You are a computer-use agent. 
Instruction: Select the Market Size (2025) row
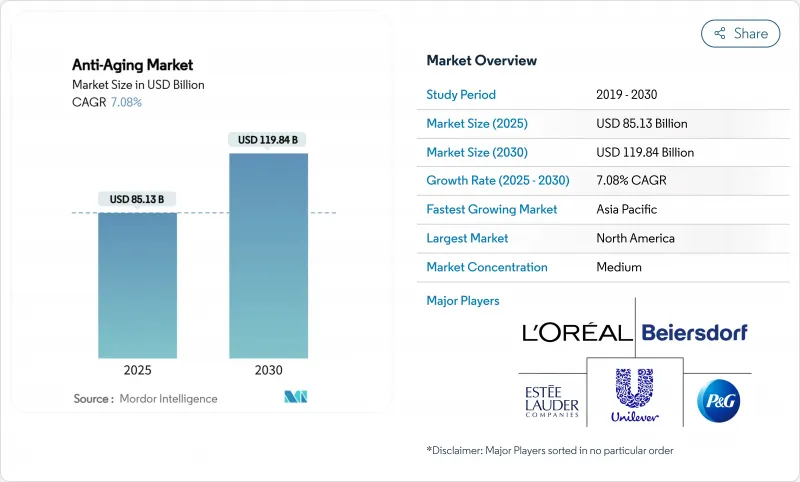coord(588,124)
